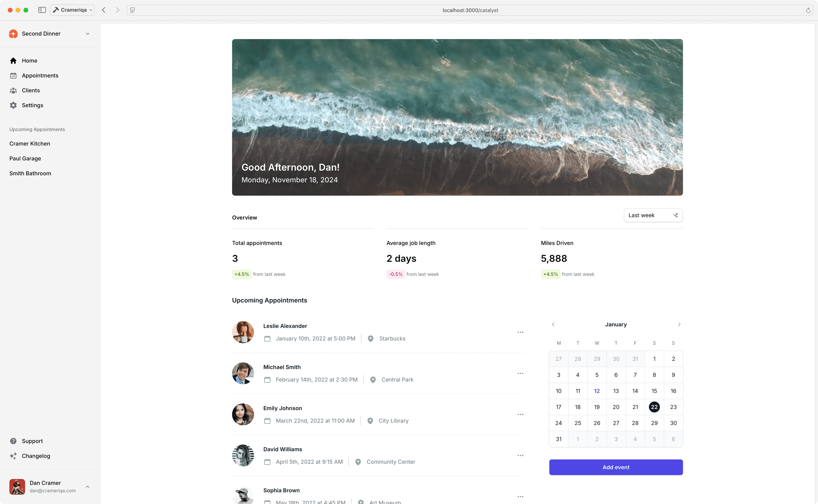818x504 pixels.
Task: Open the Second Dinner team dropdown
Action: pyautogui.click(x=50, y=34)
